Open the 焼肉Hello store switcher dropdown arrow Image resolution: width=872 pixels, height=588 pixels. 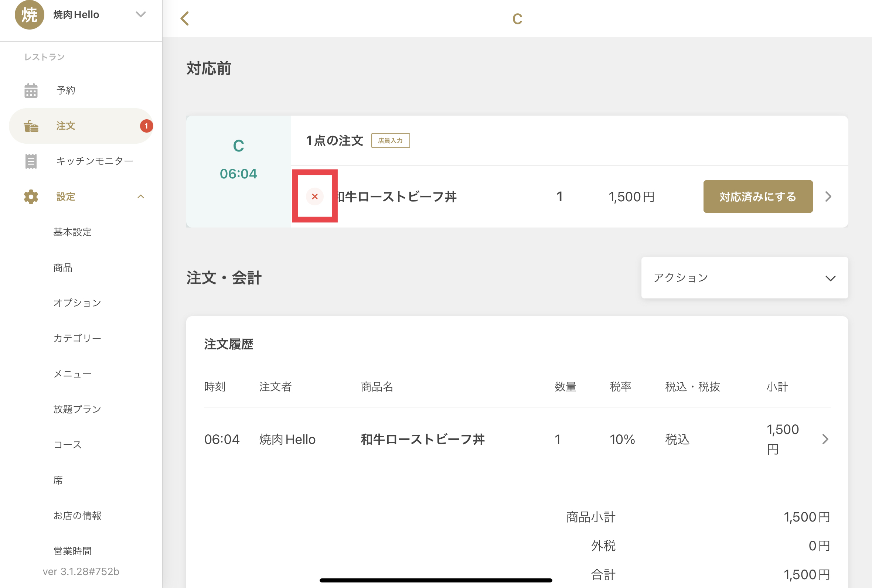pyautogui.click(x=141, y=15)
